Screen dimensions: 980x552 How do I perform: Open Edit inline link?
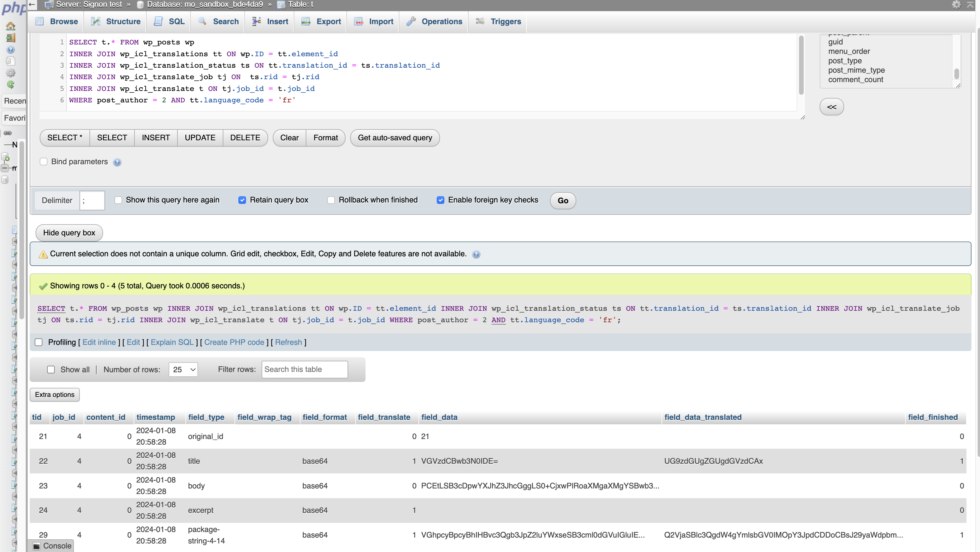coord(99,342)
